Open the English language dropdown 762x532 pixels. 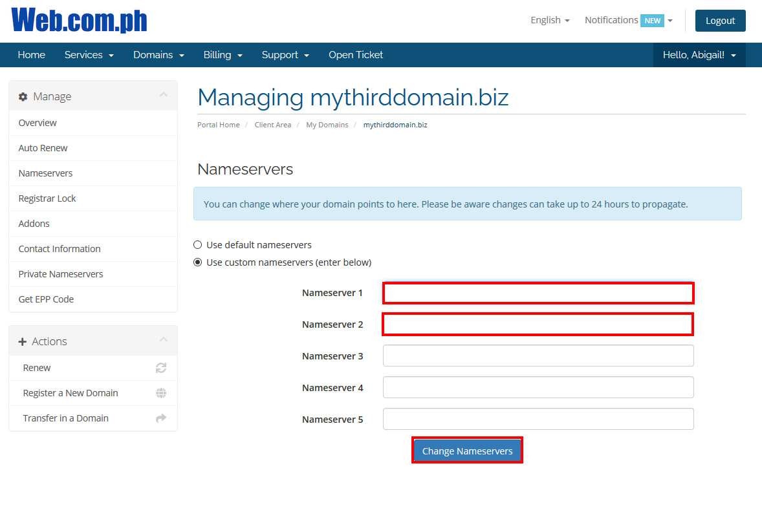click(x=550, y=20)
